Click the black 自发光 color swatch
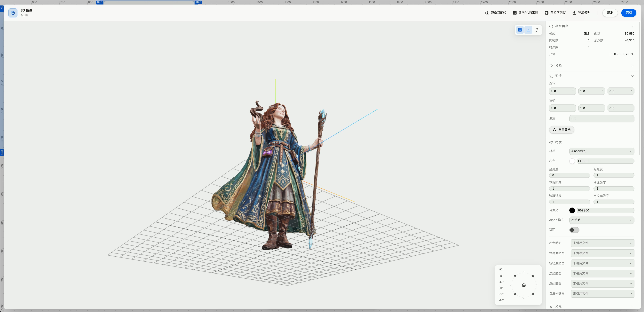644x312 pixels. pyautogui.click(x=572, y=210)
